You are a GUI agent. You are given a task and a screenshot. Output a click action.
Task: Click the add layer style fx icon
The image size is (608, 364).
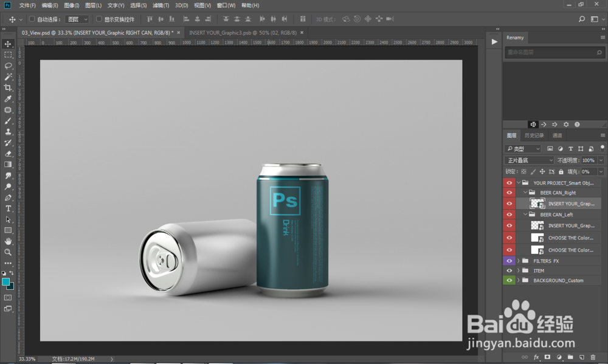click(x=536, y=357)
